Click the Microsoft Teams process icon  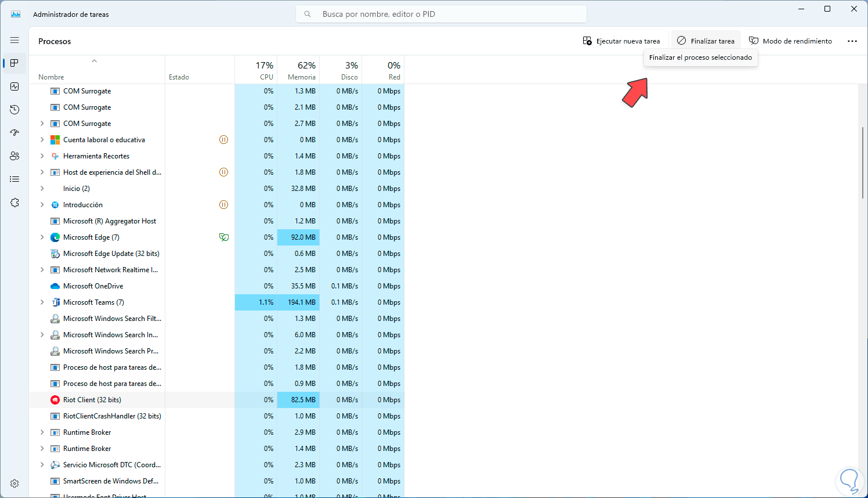[55, 302]
